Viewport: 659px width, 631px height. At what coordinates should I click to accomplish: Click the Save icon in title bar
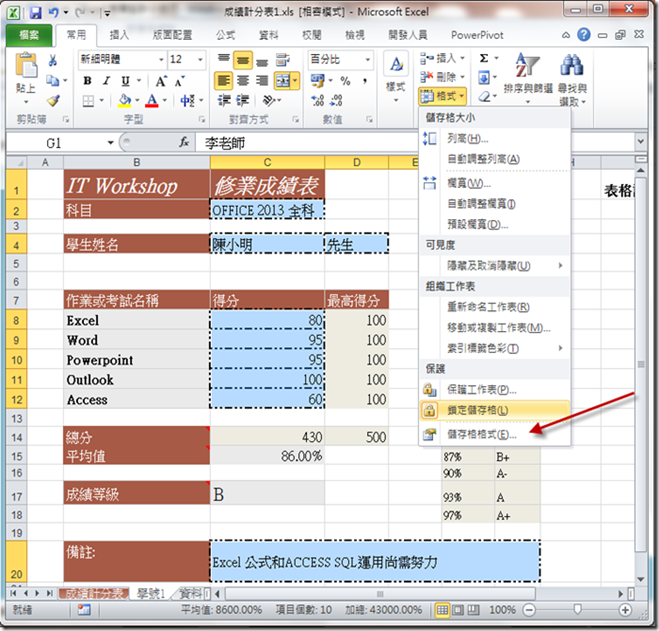(36, 13)
